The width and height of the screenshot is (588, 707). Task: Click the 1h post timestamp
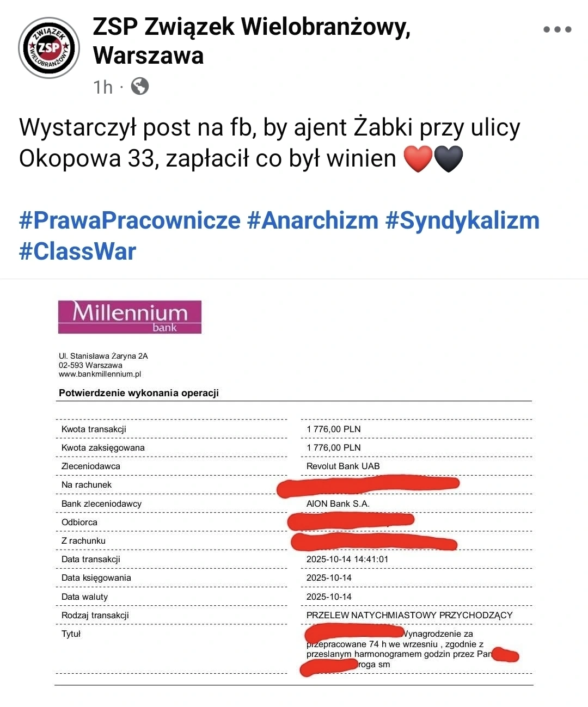click(x=102, y=87)
